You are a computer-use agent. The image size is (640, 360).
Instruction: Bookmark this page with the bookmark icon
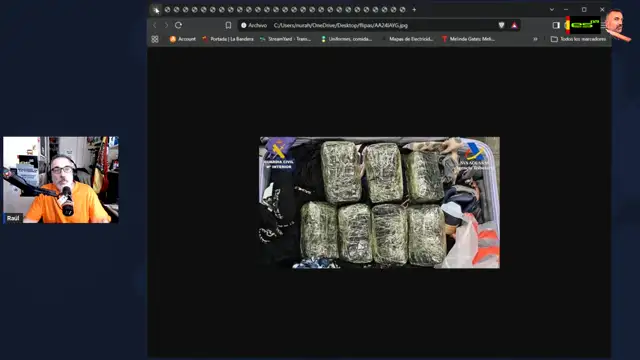(x=228, y=25)
